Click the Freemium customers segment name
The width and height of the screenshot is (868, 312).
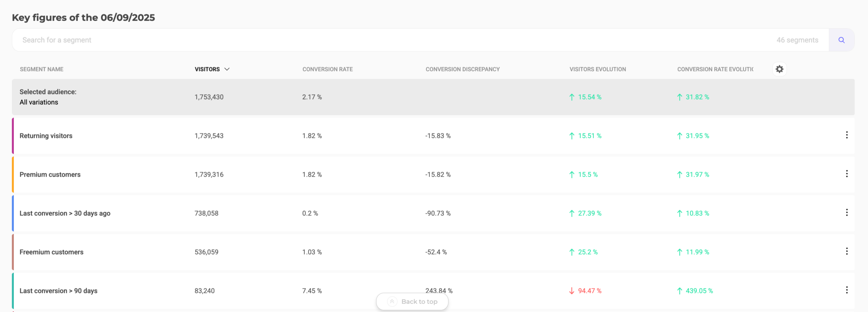pyautogui.click(x=51, y=252)
